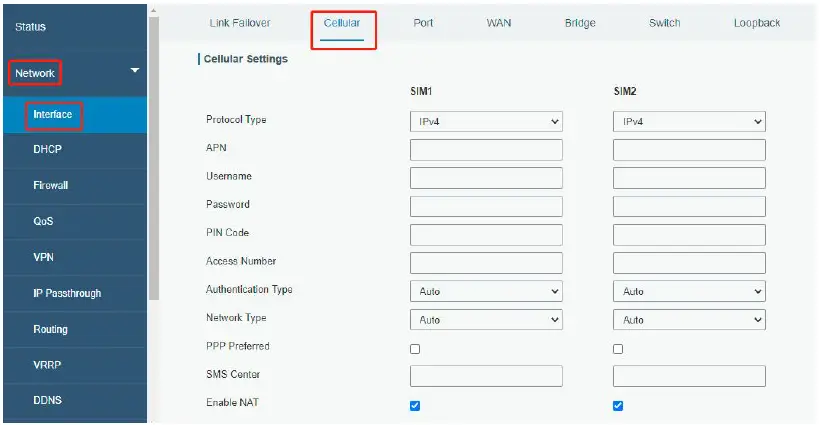The image size is (820, 425).
Task: Select VPN in the sidebar
Action: tap(44, 257)
